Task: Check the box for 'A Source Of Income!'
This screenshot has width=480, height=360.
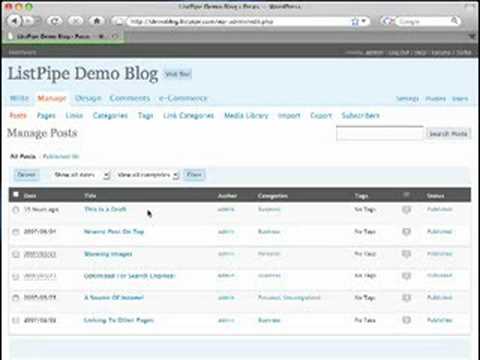Action: click(16, 298)
